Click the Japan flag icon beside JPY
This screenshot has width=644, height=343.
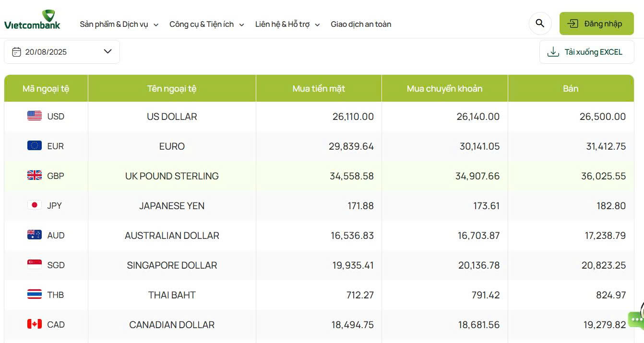[34, 205]
